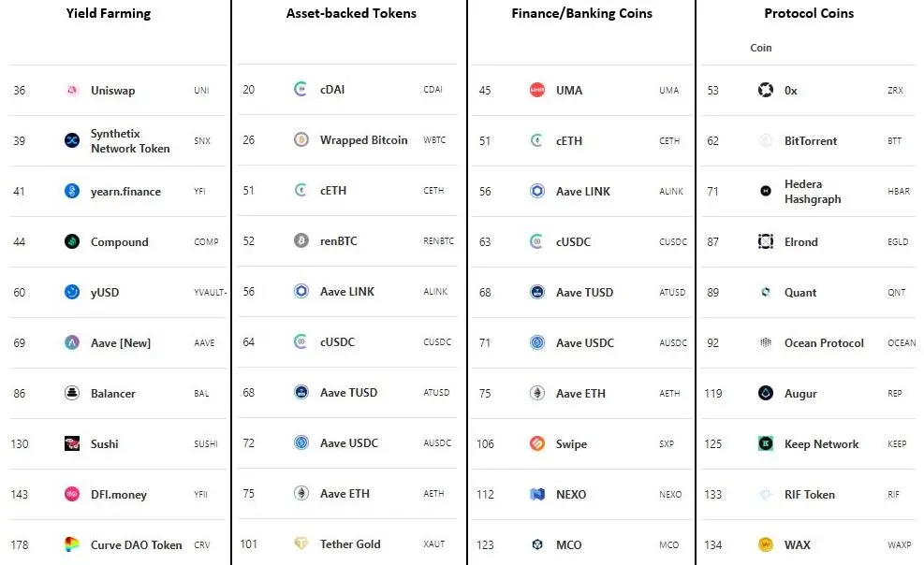
Task: Open the yearn.finance coin link
Action: click(125, 191)
